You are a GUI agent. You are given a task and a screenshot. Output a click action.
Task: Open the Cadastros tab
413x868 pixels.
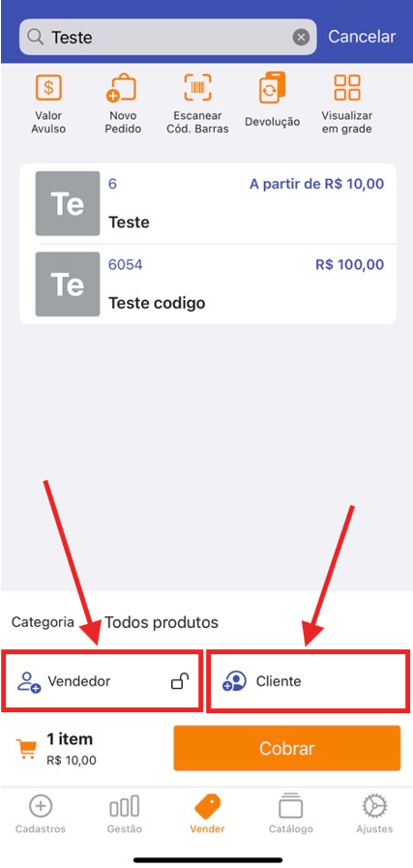[41, 814]
